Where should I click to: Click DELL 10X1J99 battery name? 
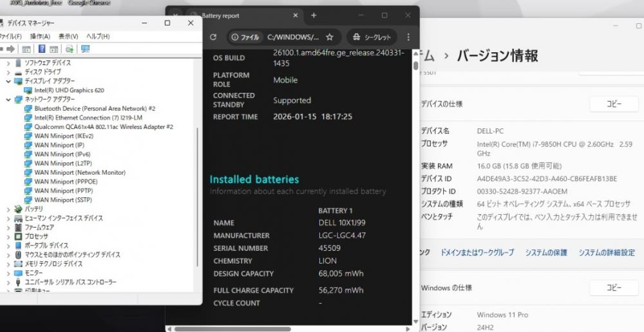click(x=342, y=222)
